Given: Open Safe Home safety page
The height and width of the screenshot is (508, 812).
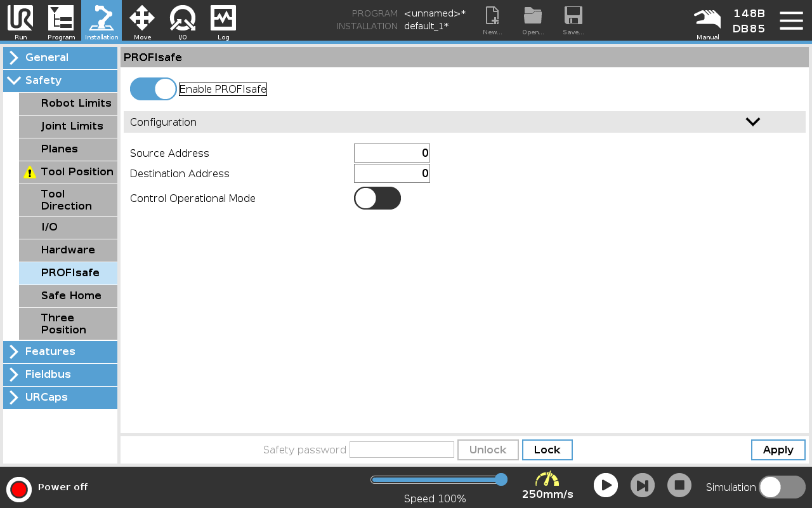Looking at the screenshot, I should pyautogui.click(x=68, y=296).
